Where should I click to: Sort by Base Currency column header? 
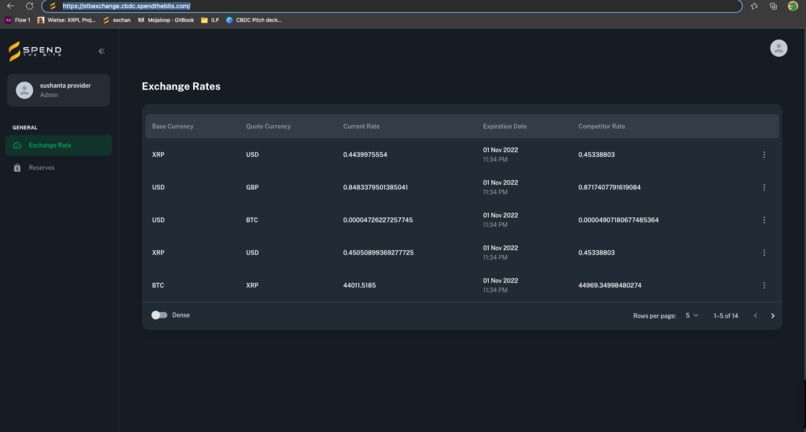point(173,127)
